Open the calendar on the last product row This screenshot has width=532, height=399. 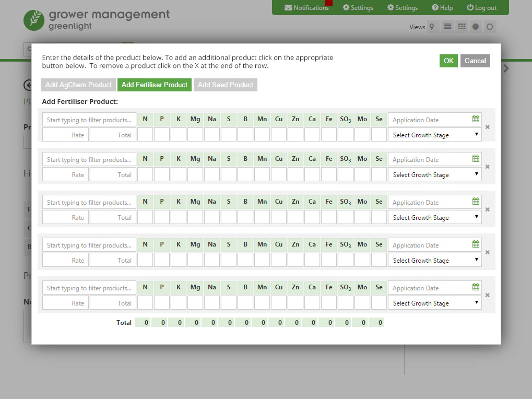[x=476, y=287]
